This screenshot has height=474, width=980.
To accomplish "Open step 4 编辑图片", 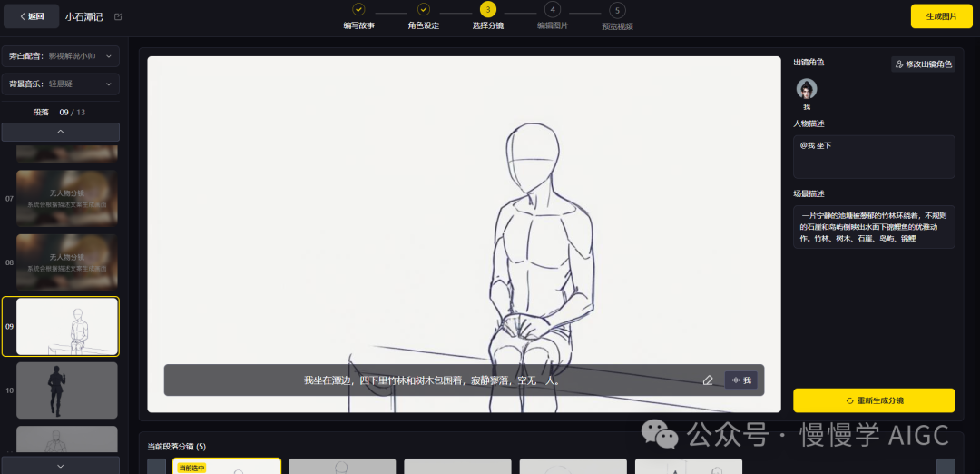I will point(553,17).
